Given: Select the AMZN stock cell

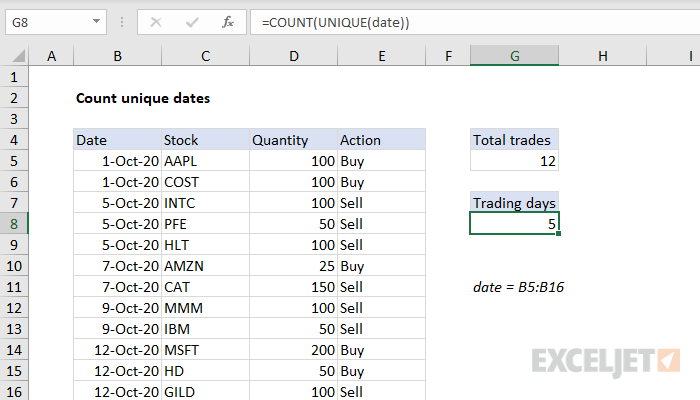Looking at the screenshot, I should 205,266.
